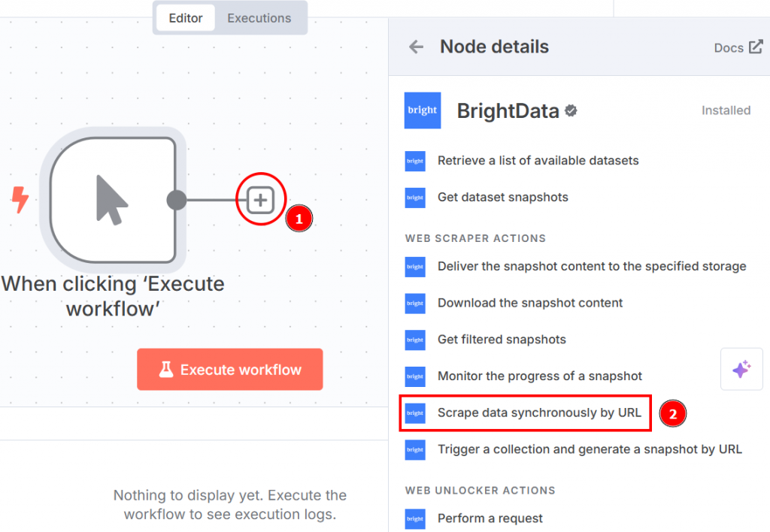Click the bright icon beside Perform a request
This screenshot has width=770, height=532.
pyautogui.click(x=414, y=518)
